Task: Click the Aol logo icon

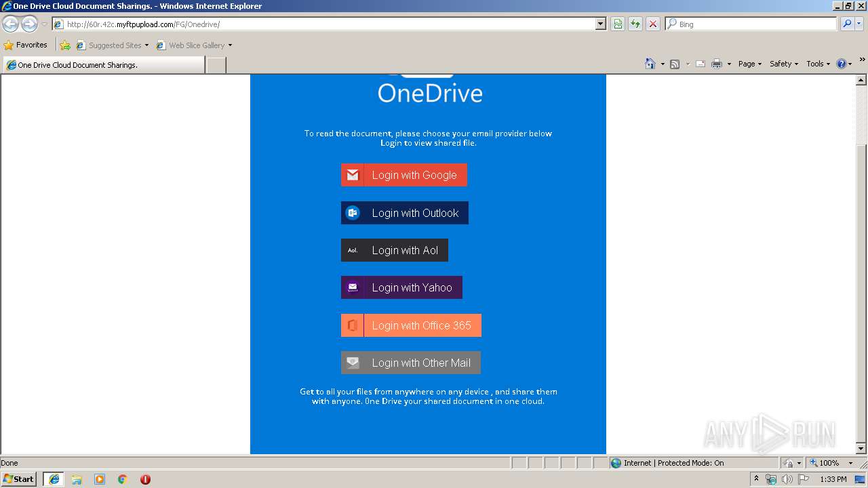Action: [x=353, y=250]
